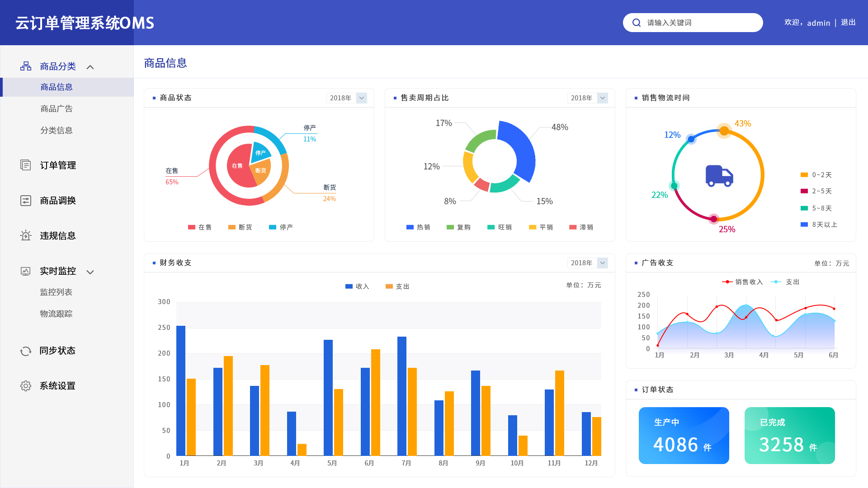Toggle 停产 legend in 商品状态
This screenshot has width=868, height=488.
(x=281, y=227)
